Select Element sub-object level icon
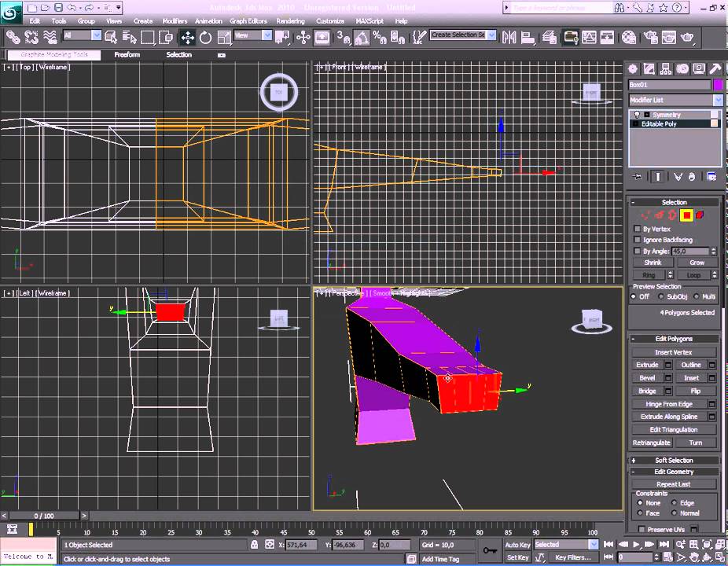 [x=699, y=215]
